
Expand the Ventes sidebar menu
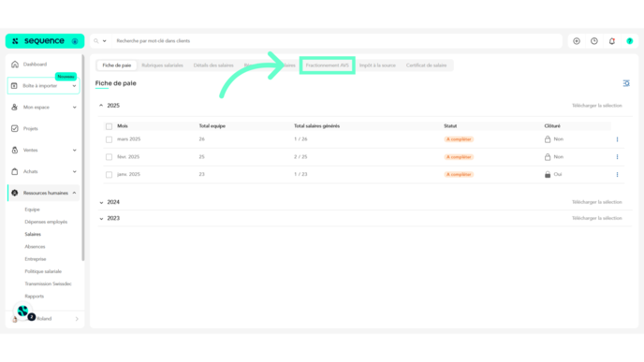click(x=74, y=151)
